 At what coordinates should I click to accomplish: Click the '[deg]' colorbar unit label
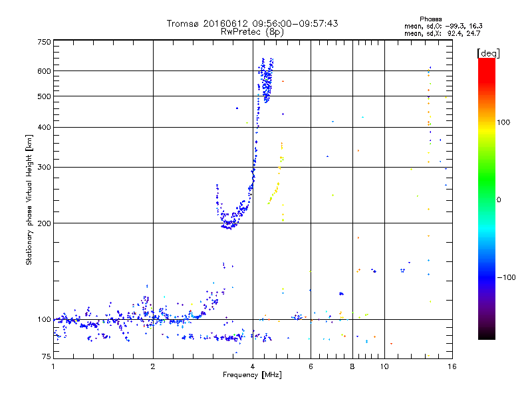pyautogui.click(x=488, y=53)
